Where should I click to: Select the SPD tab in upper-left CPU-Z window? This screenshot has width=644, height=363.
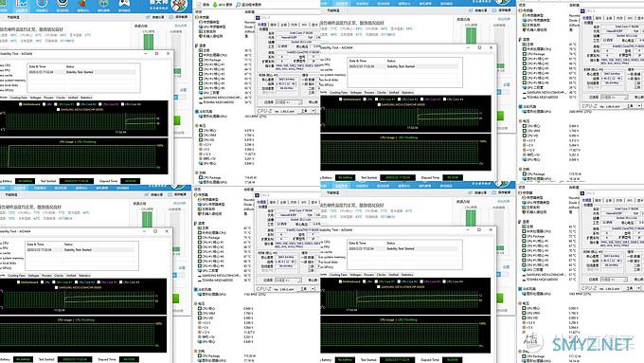coord(304,25)
